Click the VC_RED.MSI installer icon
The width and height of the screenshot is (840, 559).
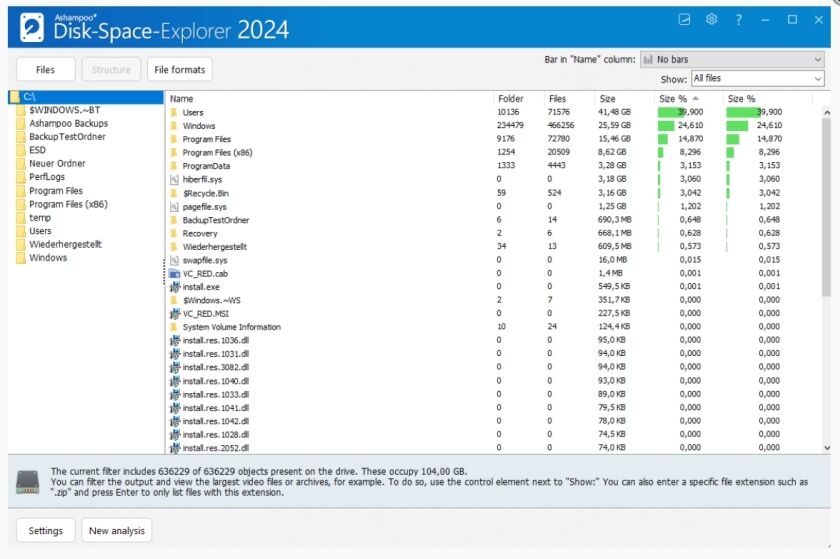point(174,314)
